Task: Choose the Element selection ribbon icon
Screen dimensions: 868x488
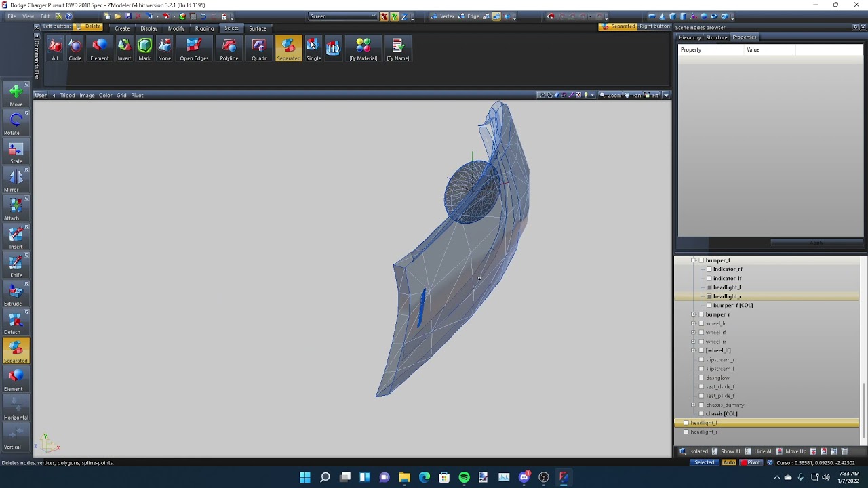Action: pos(100,49)
